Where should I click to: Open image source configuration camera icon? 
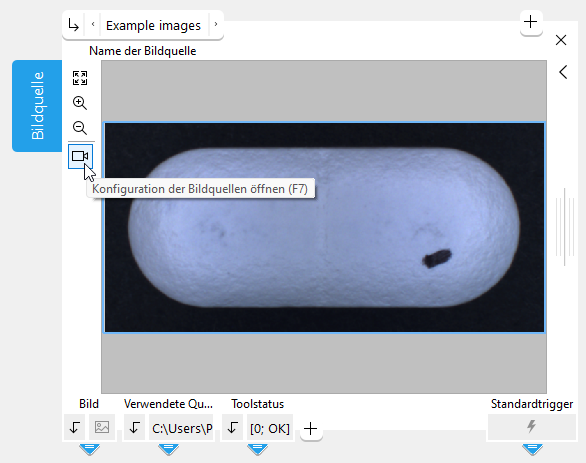(x=80, y=156)
